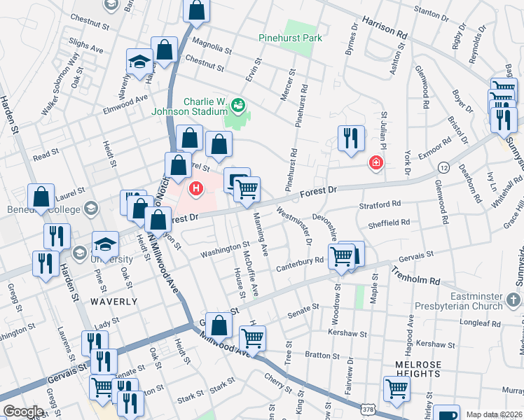Click the Lady St label
Image resolution: width=524 pixels, height=420 pixels.
tap(106, 324)
